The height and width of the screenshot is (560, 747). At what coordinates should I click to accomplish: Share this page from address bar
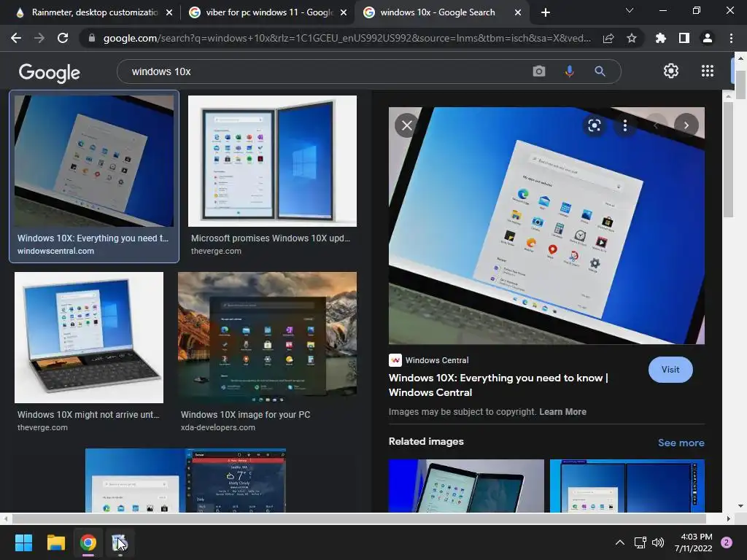608,38
